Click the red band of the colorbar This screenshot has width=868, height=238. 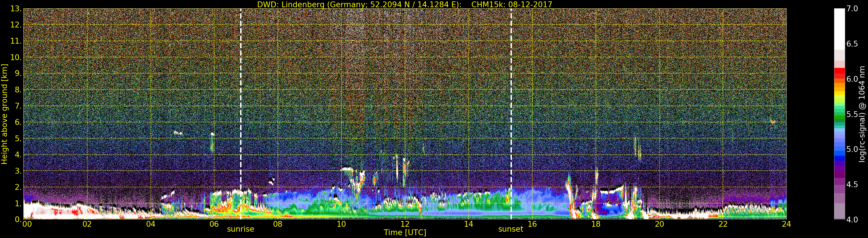(839, 73)
